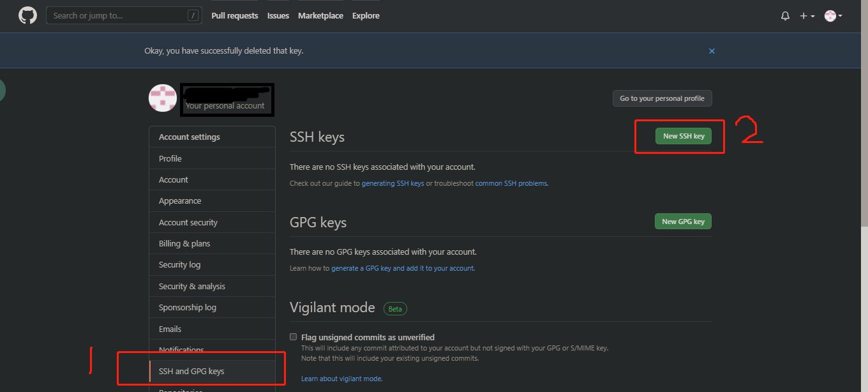The image size is (868, 392).
Task: Open the generating SSH keys guide link
Action: (x=393, y=184)
